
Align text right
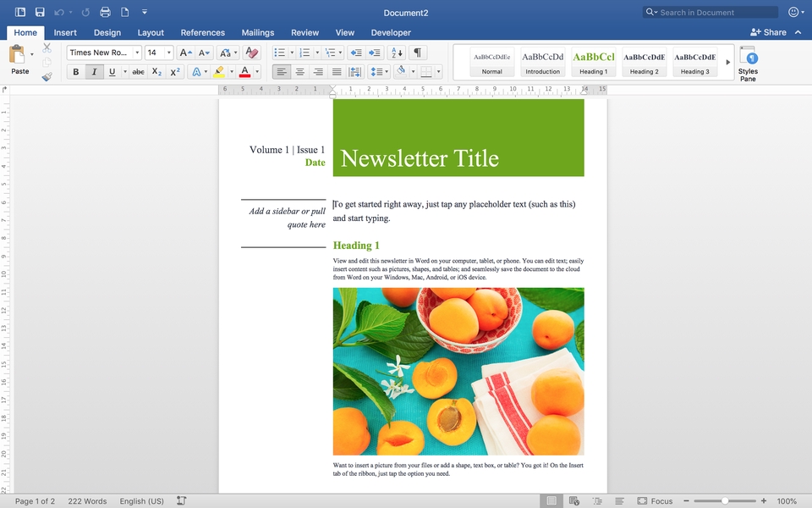pyautogui.click(x=318, y=71)
